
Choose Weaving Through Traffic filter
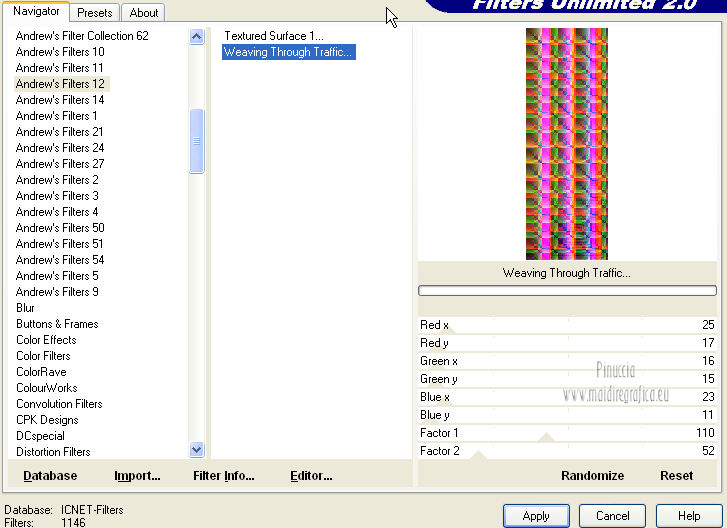click(288, 52)
